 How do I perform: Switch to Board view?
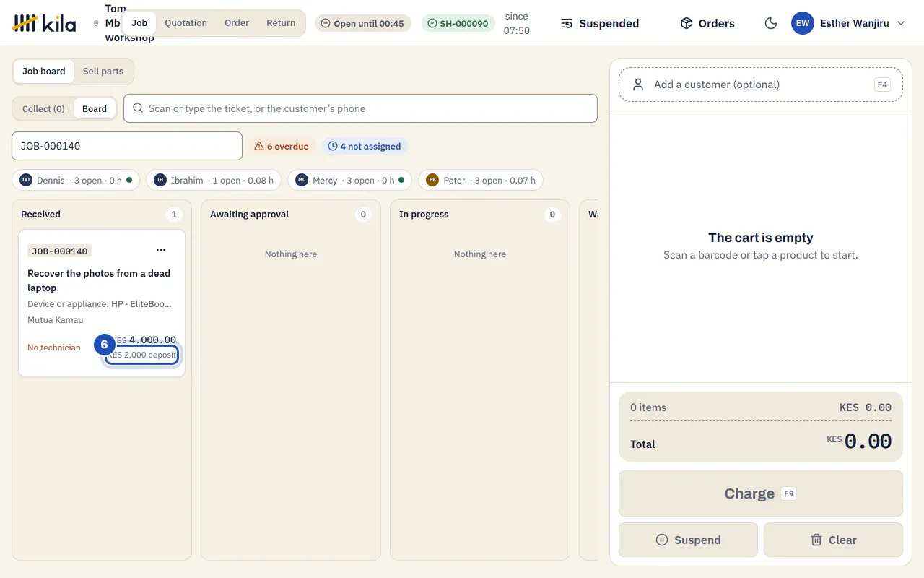[95, 109]
